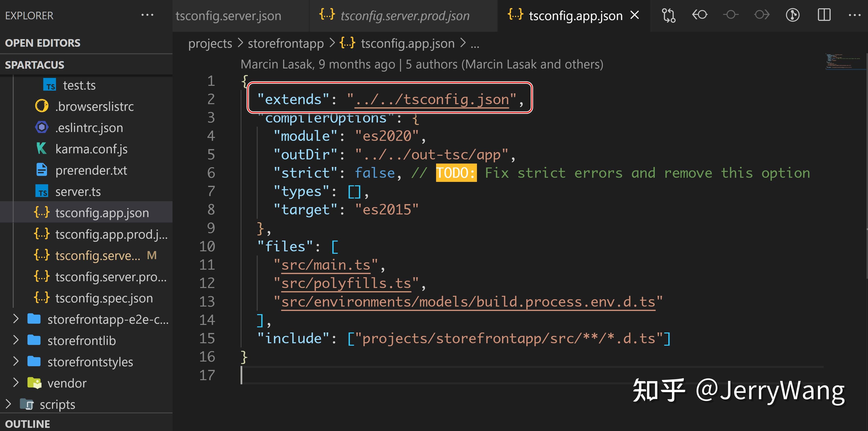Click the storefrontapp breadcrumb segment
868x431 pixels.
coord(286,44)
